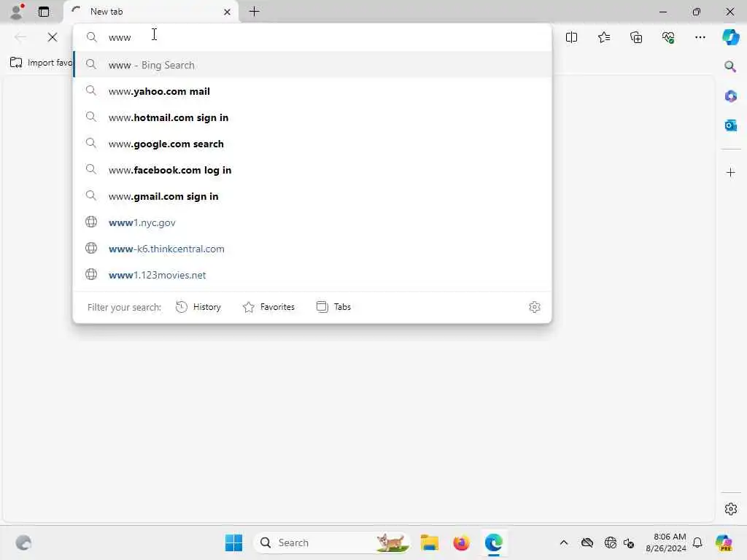The height and width of the screenshot is (560, 747).
Task: Close the New tab tab
Action: pos(228,12)
